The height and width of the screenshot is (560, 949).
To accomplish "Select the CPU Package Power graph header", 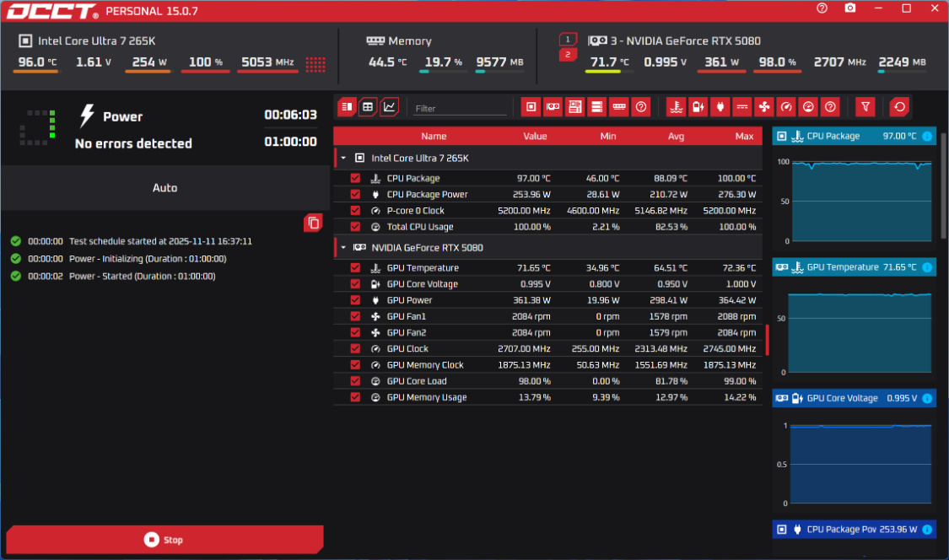I will [x=854, y=529].
